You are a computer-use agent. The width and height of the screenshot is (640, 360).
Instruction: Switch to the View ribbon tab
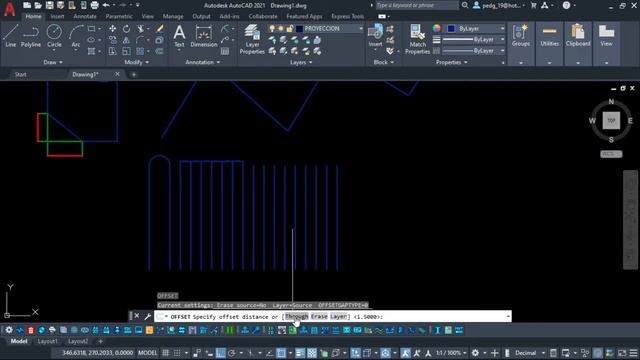(148, 16)
